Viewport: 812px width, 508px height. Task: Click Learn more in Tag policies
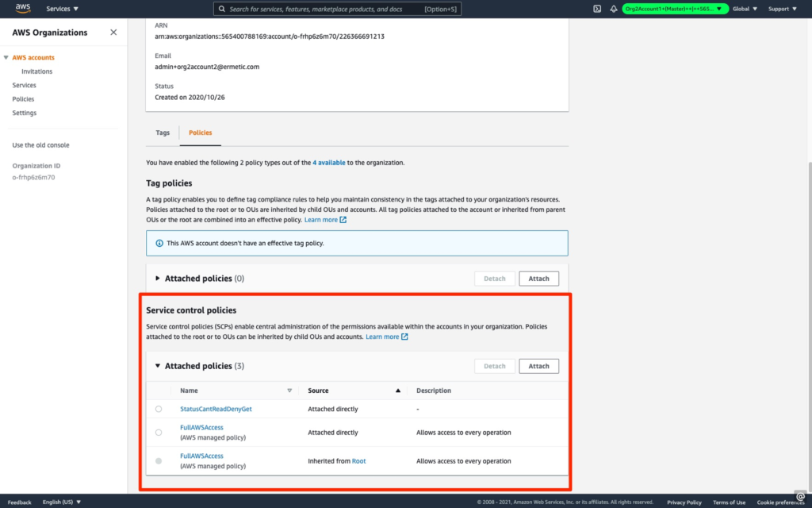(x=321, y=220)
